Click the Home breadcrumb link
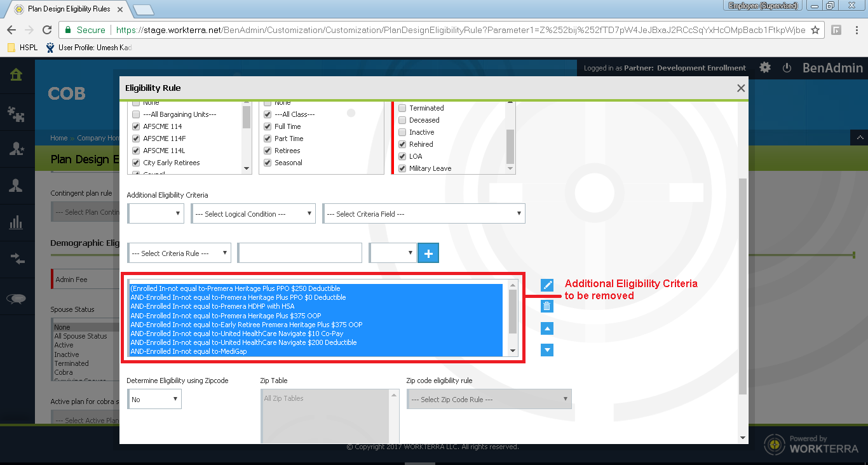This screenshot has height=465, width=868. coord(59,138)
